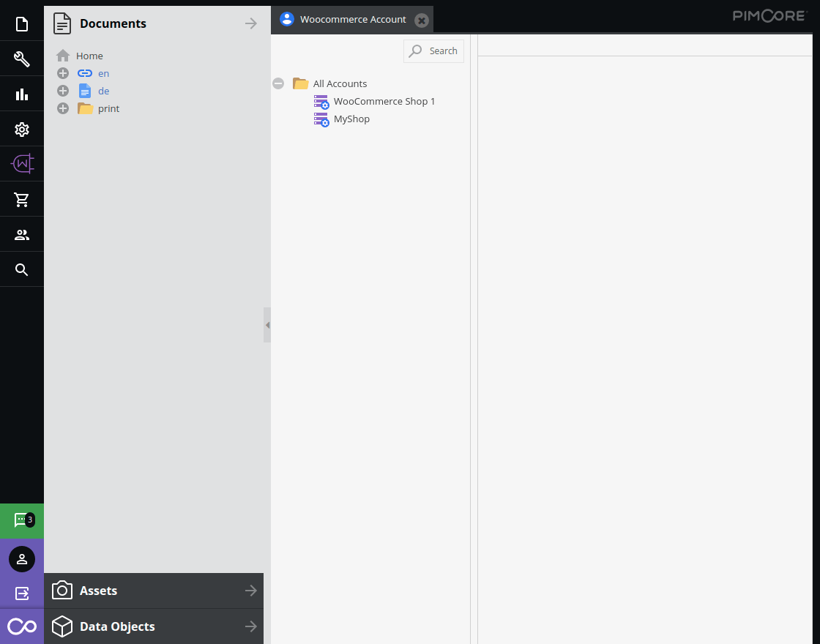Expand the 'print' folder node
This screenshot has width=820, height=644.
tap(63, 108)
